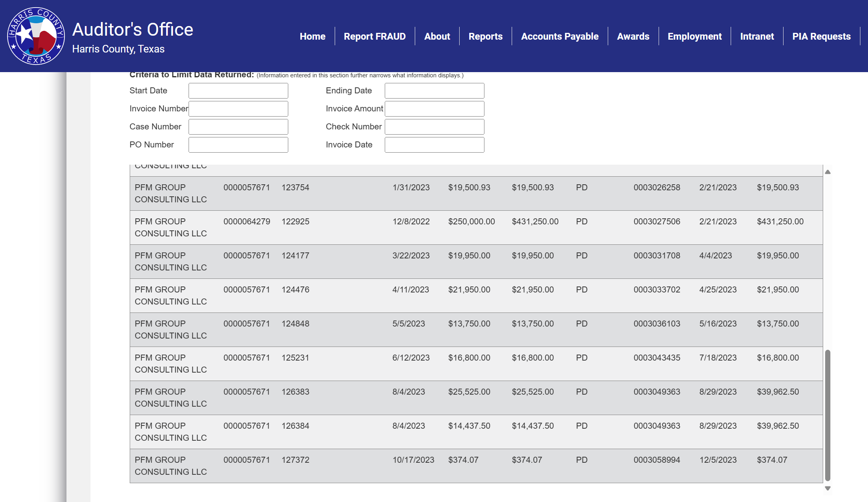Select check date 4/4/2023
868x502 pixels.
[715, 256]
